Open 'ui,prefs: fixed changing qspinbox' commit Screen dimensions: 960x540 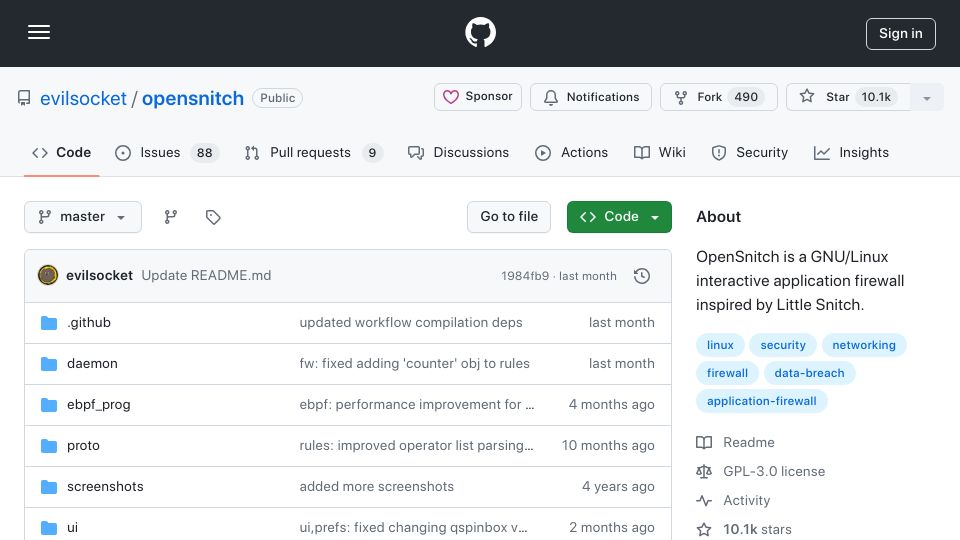413,528
